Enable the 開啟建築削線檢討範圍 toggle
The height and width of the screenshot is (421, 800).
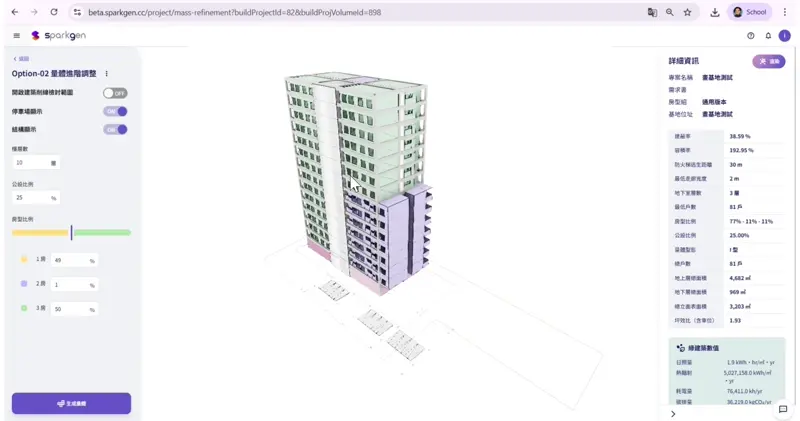click(x=115, y=93)
